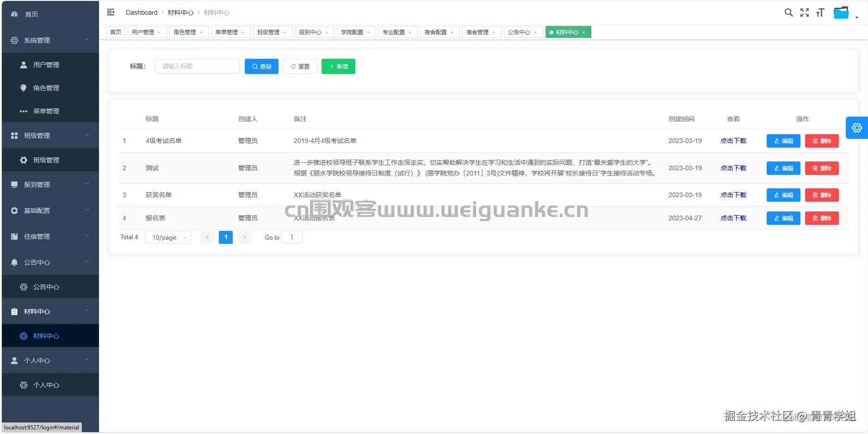
Task: Delete the 报名表 row
Action: pyautogui.click(x=822, y=218)
